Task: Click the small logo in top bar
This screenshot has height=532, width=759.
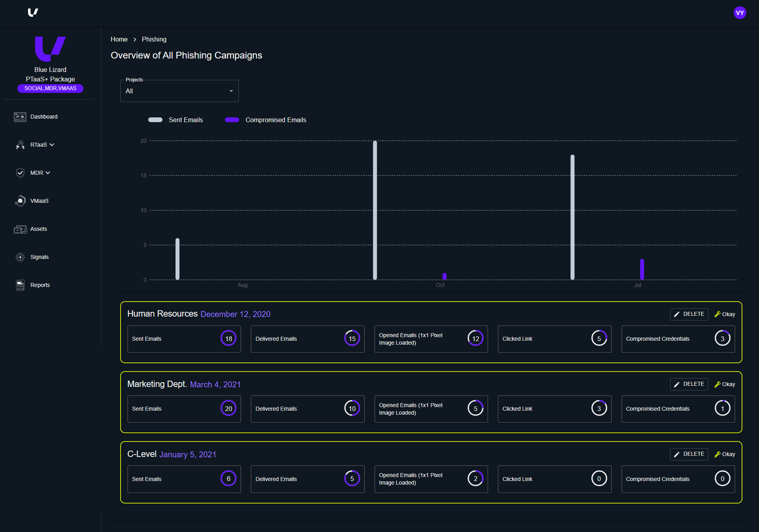Action: click(x=33, y=13)
